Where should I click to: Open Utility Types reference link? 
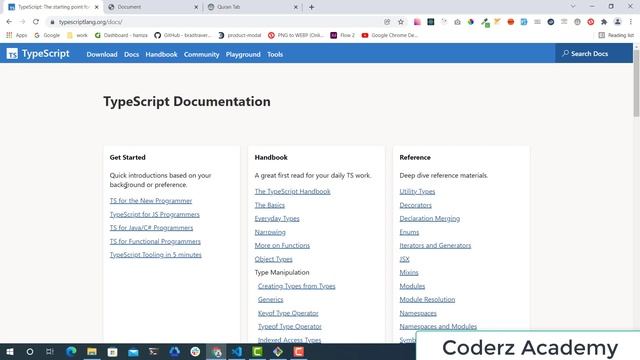417,191
